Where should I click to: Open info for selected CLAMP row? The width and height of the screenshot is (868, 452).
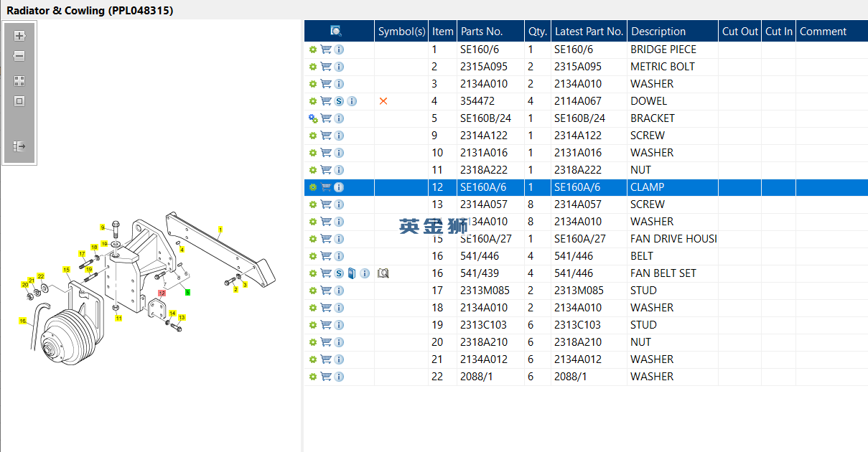click(339, 187)
